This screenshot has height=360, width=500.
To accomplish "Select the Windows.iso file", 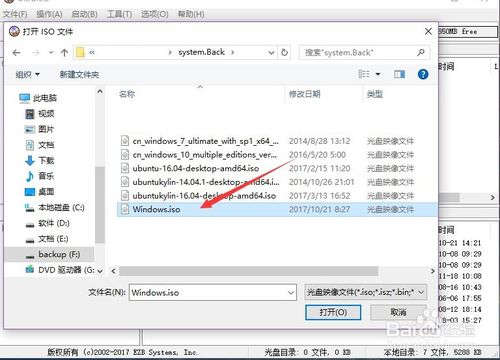I will pyautogui.click(x=277, y=209).
